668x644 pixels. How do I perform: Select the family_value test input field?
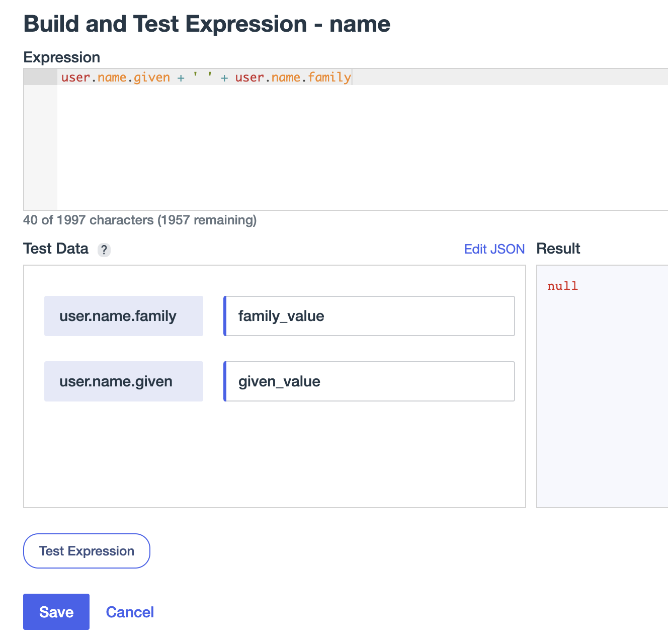click(x=369, y=316)
